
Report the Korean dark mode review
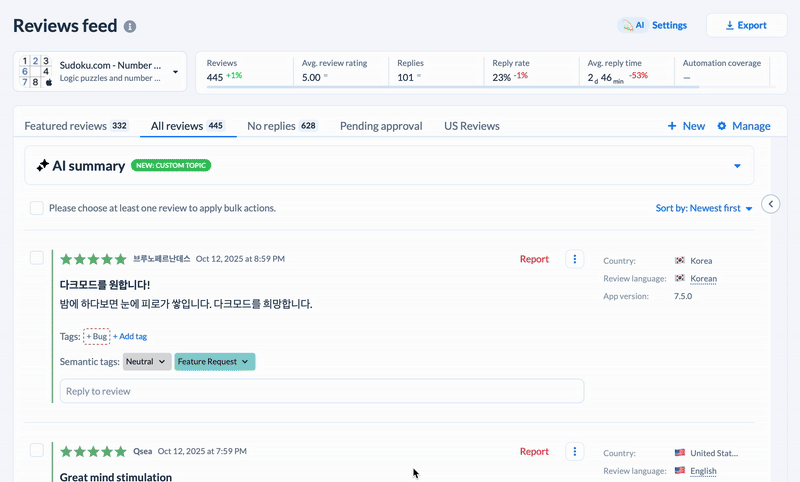click(534, 259)
